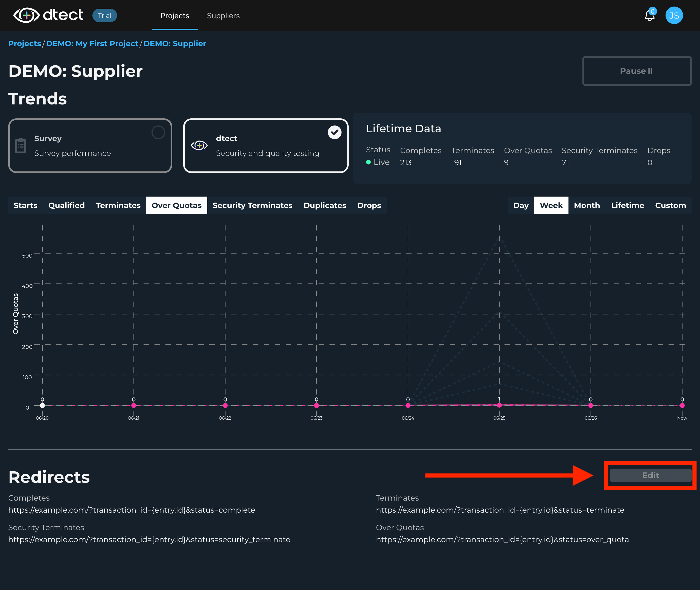Click the 06/24 data point on chart

(x=408, y=405)
